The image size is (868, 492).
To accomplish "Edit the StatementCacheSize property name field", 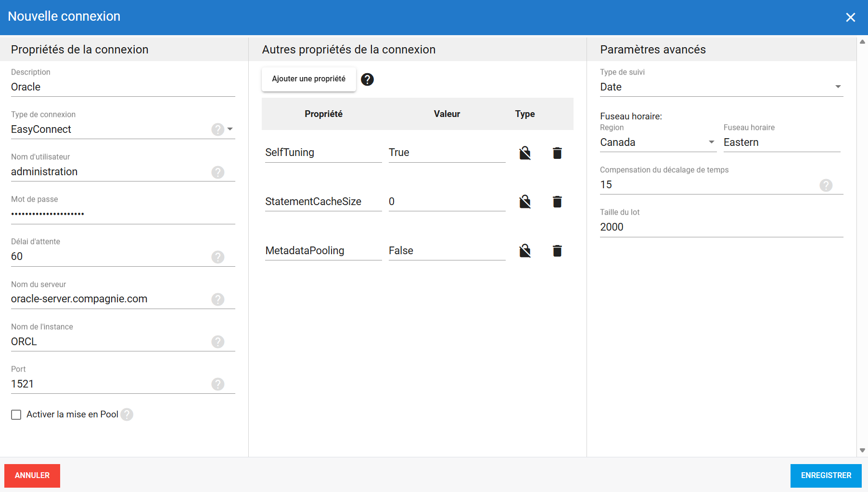I will coord(323,202).
